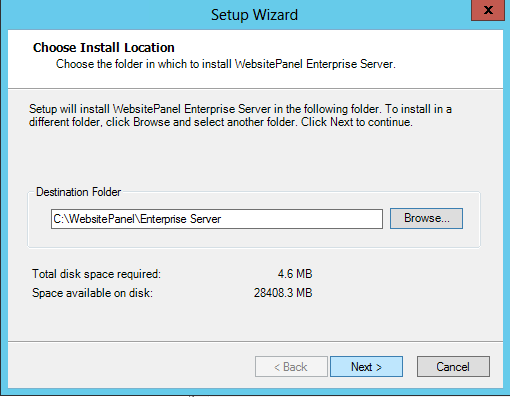Screen dimensions: 510x397
Task: Go back with the < Back button
Action: point(291,367)
